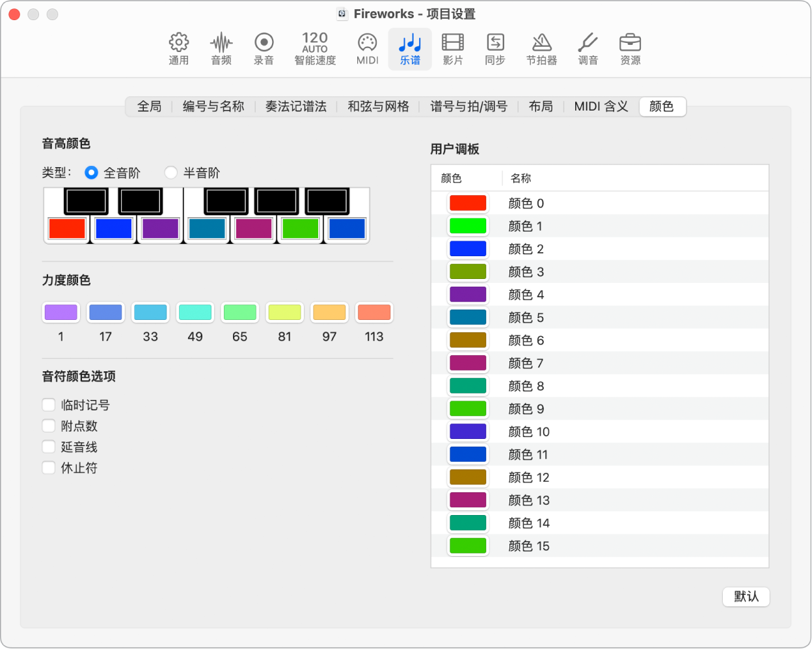
Task: Open the 影片 settings icon
Action: (x=453, y=49)
